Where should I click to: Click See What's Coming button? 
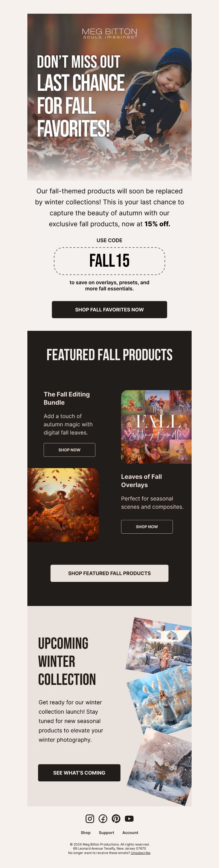tap(79, 773)
